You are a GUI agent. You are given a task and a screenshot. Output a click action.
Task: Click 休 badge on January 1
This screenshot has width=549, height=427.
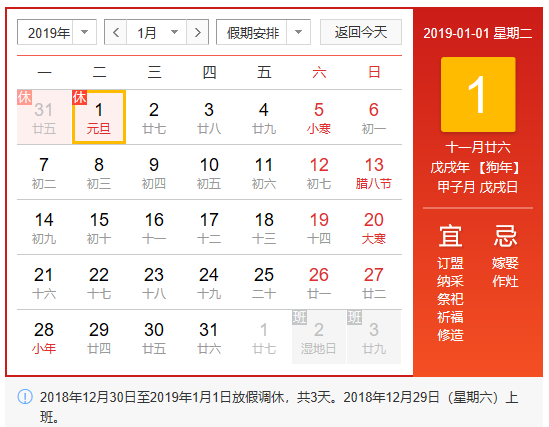click(x=79, y=97)
